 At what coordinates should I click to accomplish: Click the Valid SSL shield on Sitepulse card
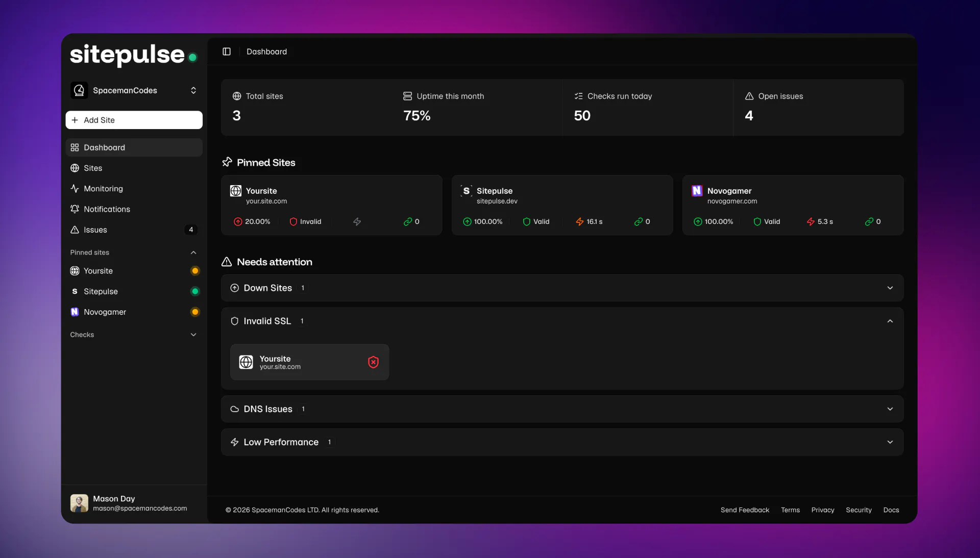tap(527, 221)
